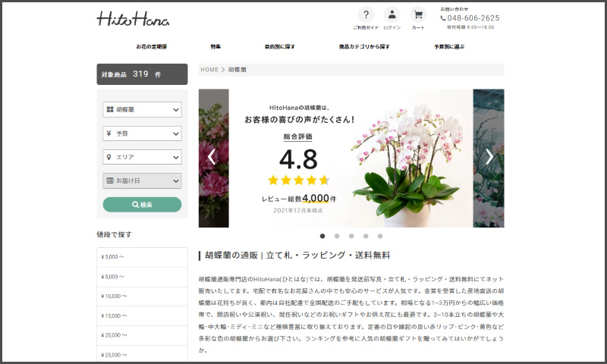Open the お花の定期便 menu item
Image resolution: width=607 pixels, height=364 pixels.
(151, 46)
